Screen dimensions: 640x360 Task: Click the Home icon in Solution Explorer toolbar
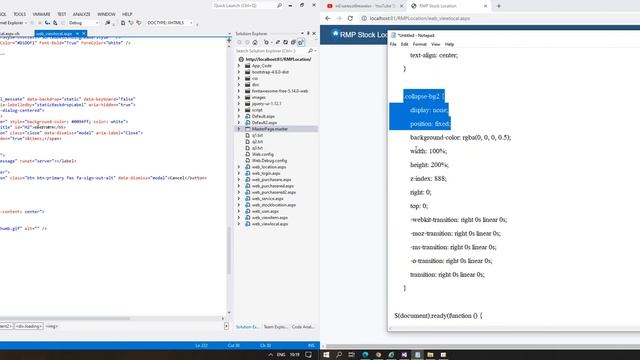tap(255, 42)
